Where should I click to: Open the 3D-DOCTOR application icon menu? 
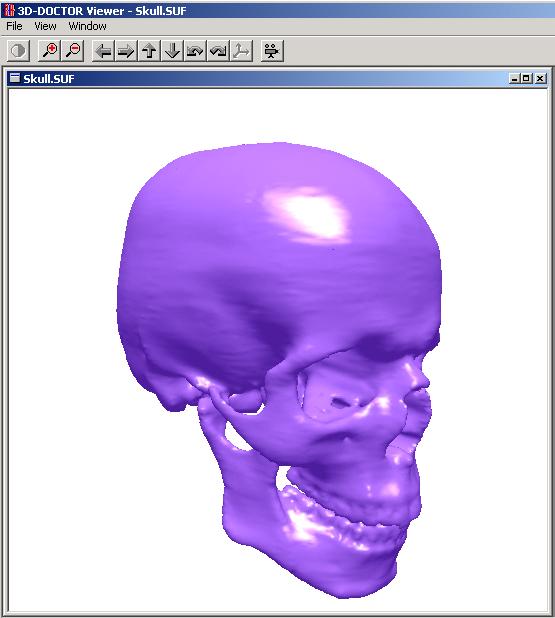pos(9,10)
